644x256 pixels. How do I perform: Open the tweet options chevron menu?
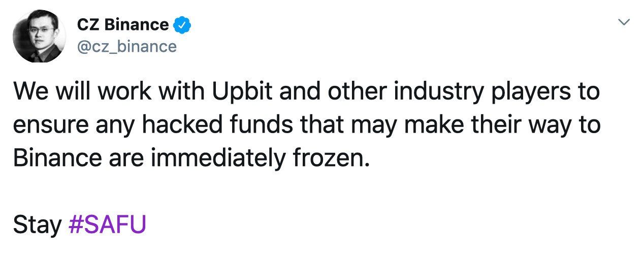624,23
